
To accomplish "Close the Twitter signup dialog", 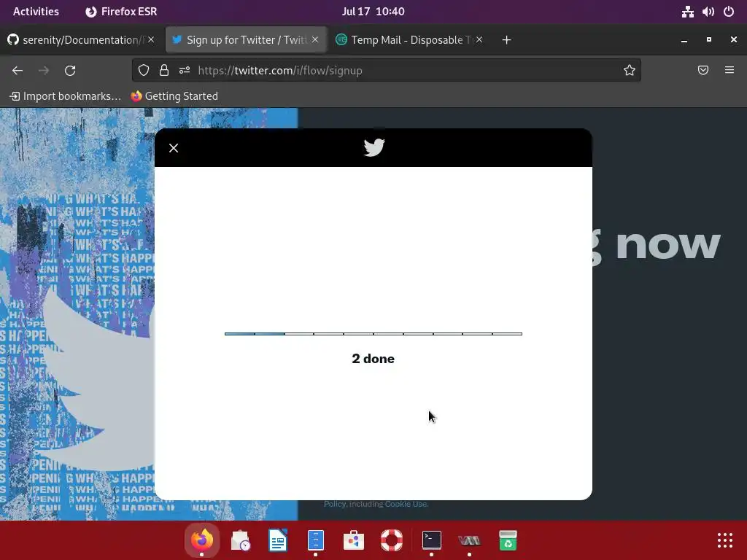I will [x=174, y=148].
